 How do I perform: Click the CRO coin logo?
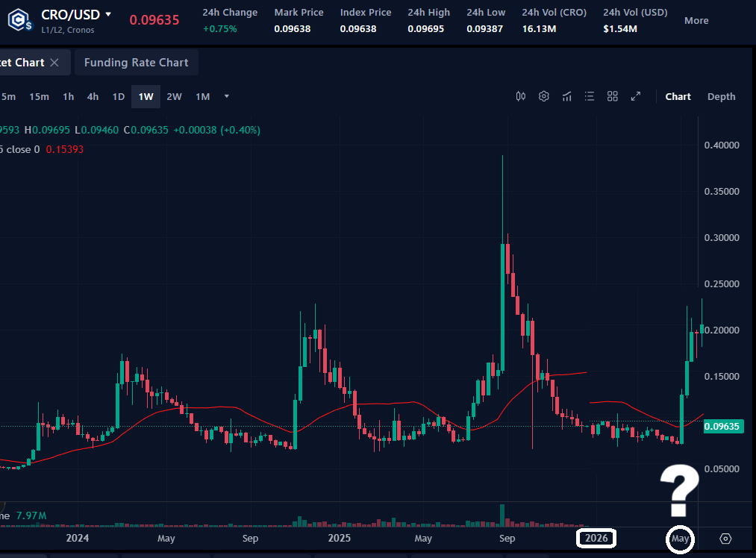coord(19,20)
